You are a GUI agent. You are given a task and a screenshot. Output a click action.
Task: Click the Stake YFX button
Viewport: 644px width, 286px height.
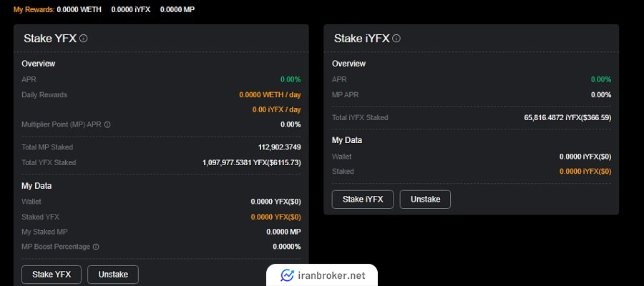[52, 275]
